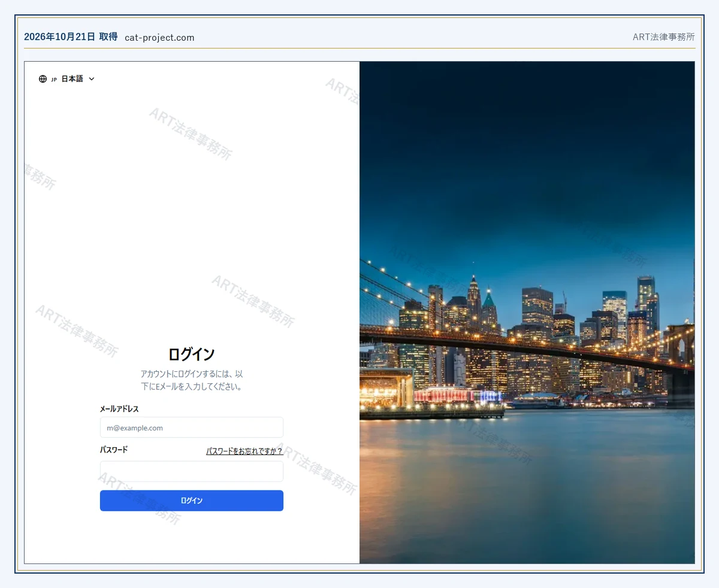Screen dimensions: 719x588
Task: Click the globe language icon
Action: [43, 79]
